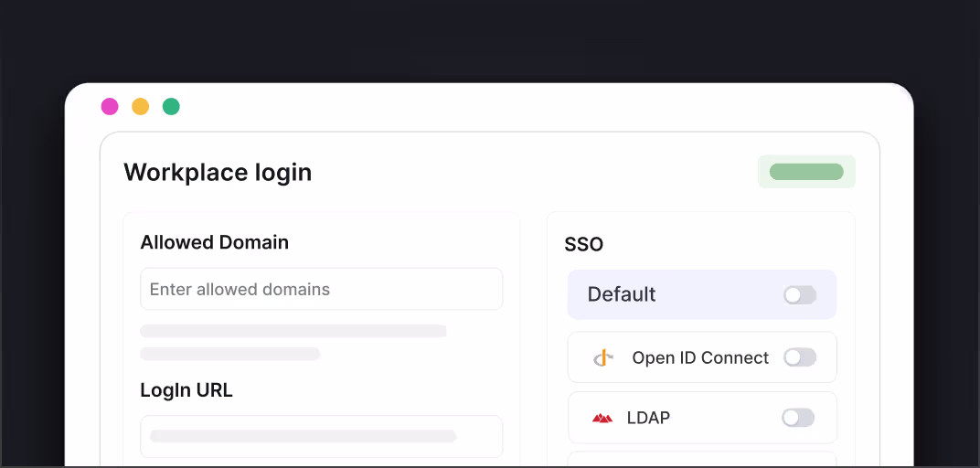
Task: Click the Allowed Domain label
Action: pos(214,242)
